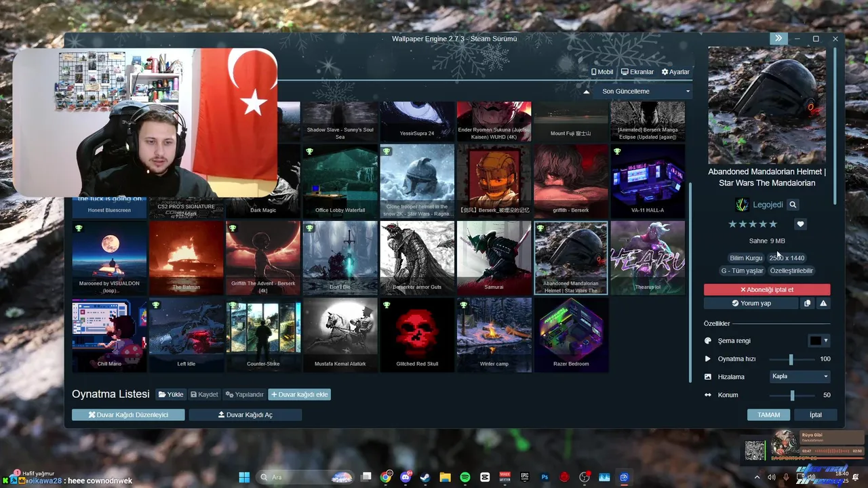The width and height of the screenshot is (868, 488).
Task: Open Steam from taskbar
Action: click(425, 477)
